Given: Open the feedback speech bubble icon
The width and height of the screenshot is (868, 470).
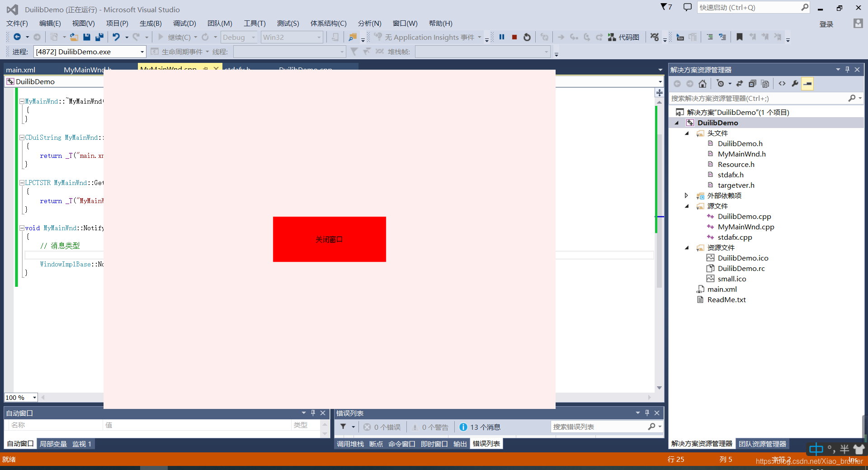Looking at the screenshot, I should pos(687,7).
